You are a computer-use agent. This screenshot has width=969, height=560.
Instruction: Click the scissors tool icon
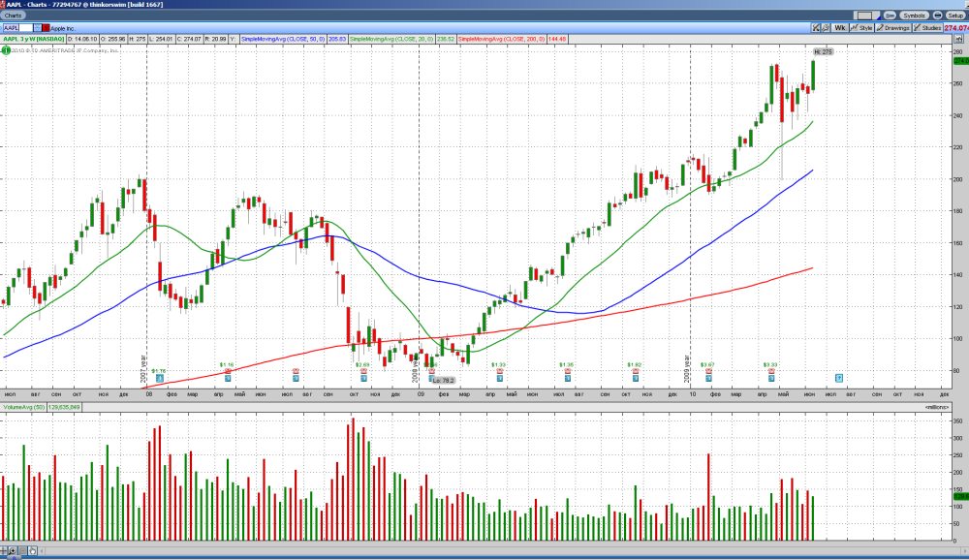tap(816, 28)
